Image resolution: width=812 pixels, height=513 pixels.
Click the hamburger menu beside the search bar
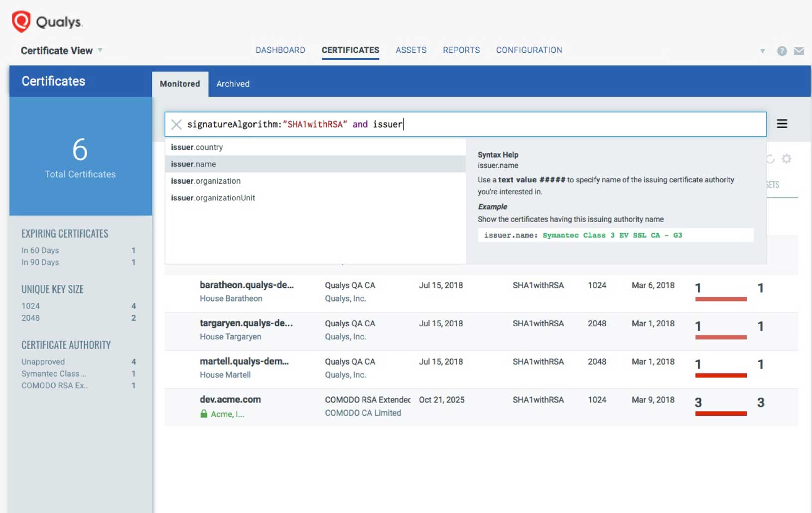point(783,124)
